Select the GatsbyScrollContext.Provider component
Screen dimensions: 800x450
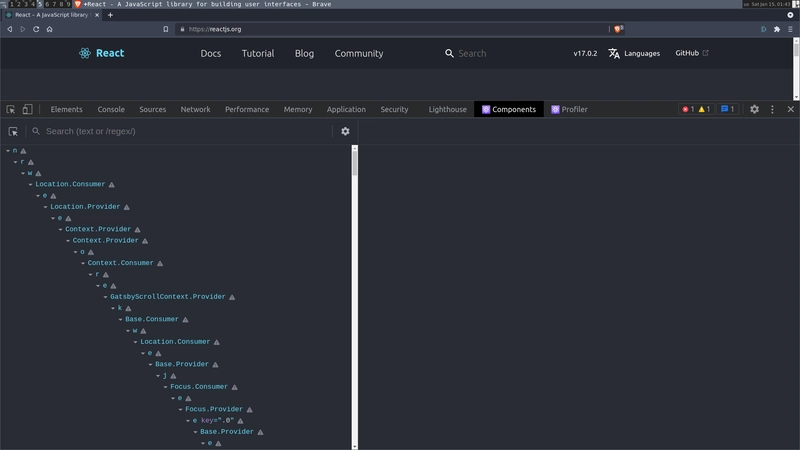(167, 296)
